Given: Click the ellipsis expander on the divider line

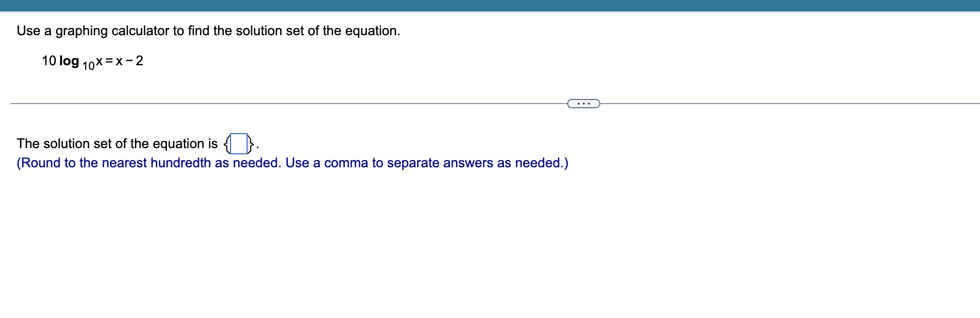Looking at the screenshot, I should tap(583, 104).
